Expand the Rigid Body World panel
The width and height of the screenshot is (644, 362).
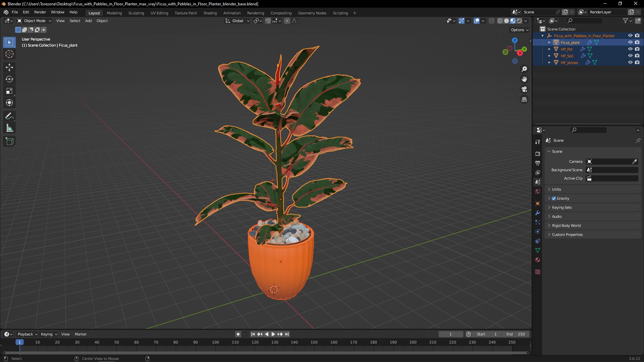point(593,226)
